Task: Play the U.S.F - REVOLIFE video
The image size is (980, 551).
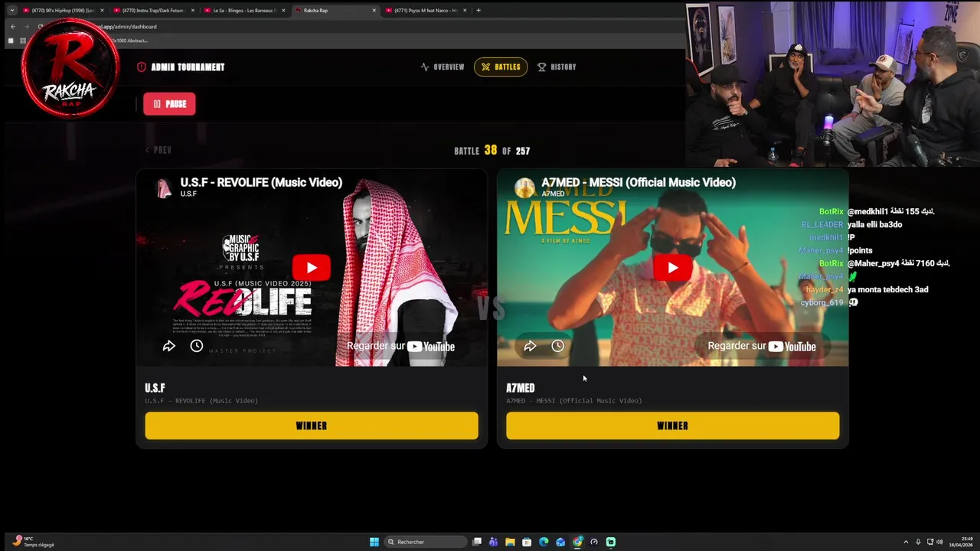Action: 311,268
